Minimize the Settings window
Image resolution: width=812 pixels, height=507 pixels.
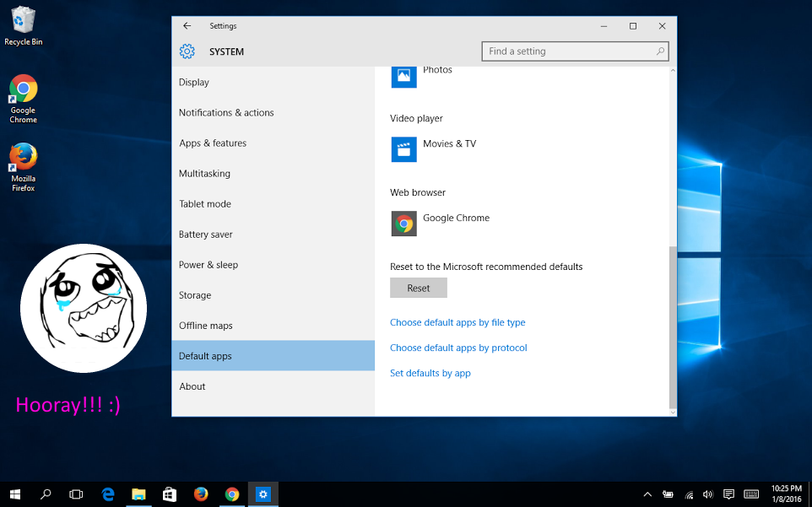pyautogui.click(x=604, y=26)
